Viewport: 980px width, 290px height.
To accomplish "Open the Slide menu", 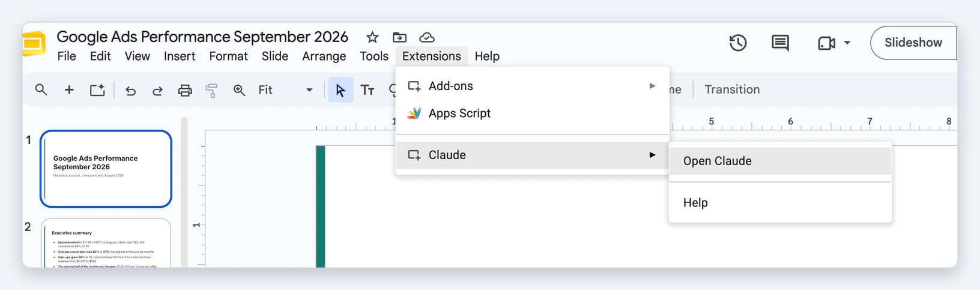I will tap(275, 56).
